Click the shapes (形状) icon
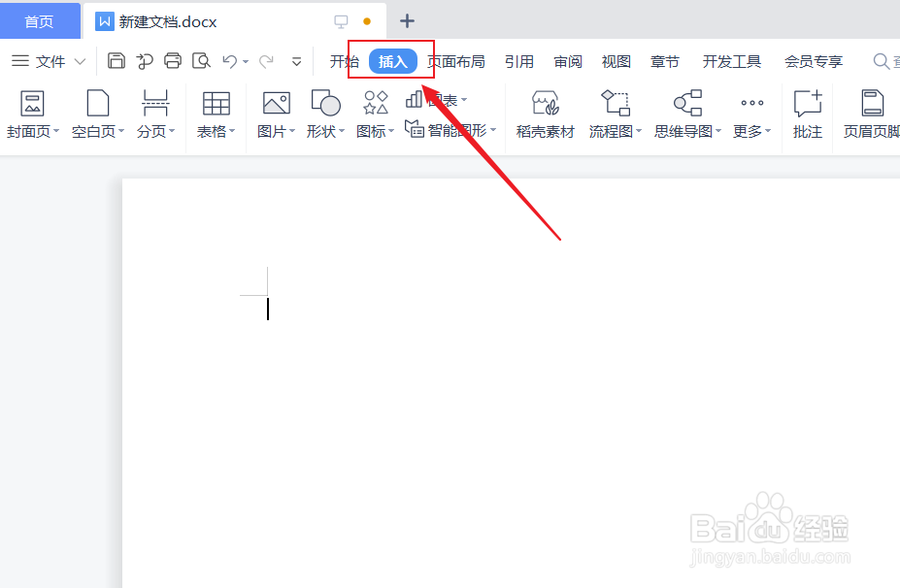 (325, 103)
